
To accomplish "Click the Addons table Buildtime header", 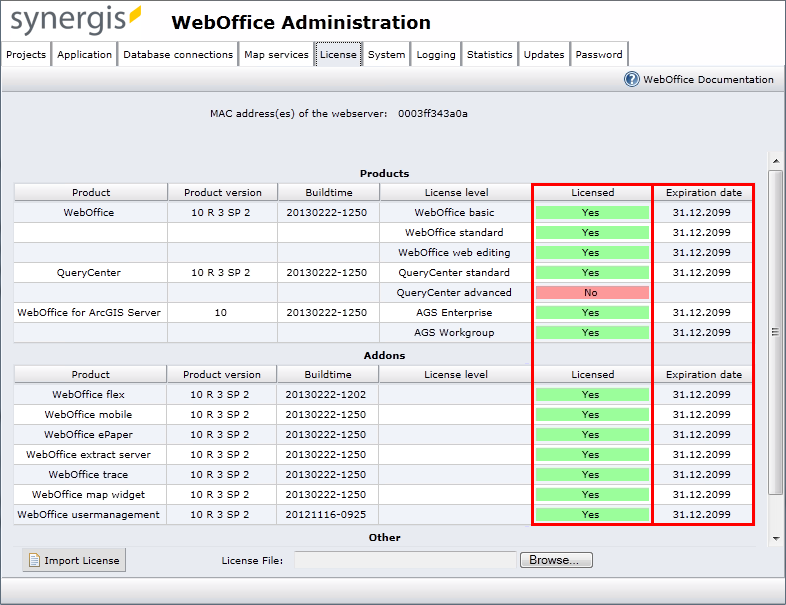I will [328, 374].
